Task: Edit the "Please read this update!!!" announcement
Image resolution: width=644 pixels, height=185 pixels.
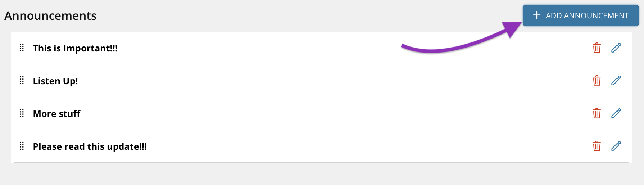Action: coord(616,146)
